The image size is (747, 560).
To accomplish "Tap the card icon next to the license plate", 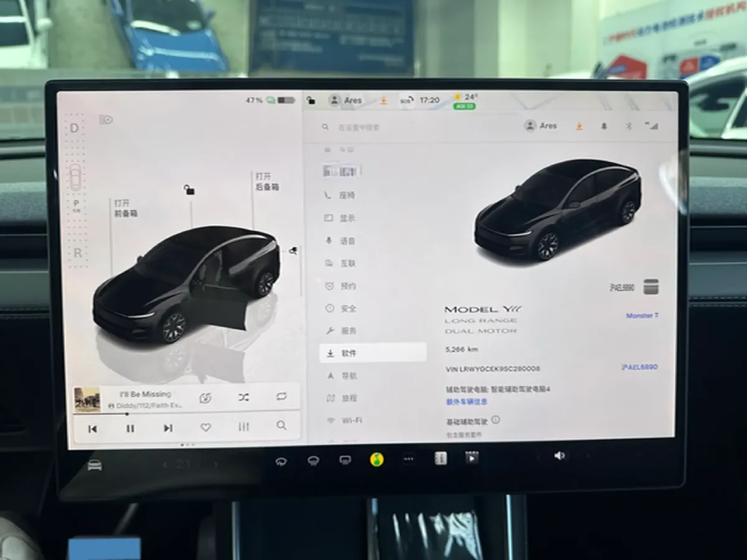I will coord(651,287).
